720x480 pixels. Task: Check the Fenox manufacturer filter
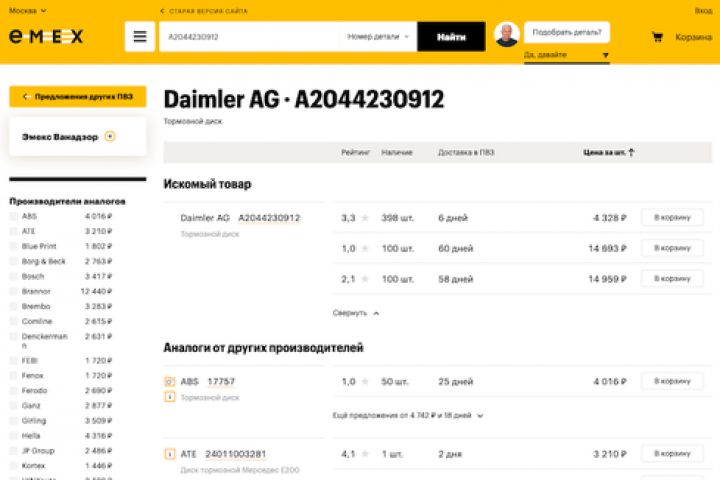14,376
